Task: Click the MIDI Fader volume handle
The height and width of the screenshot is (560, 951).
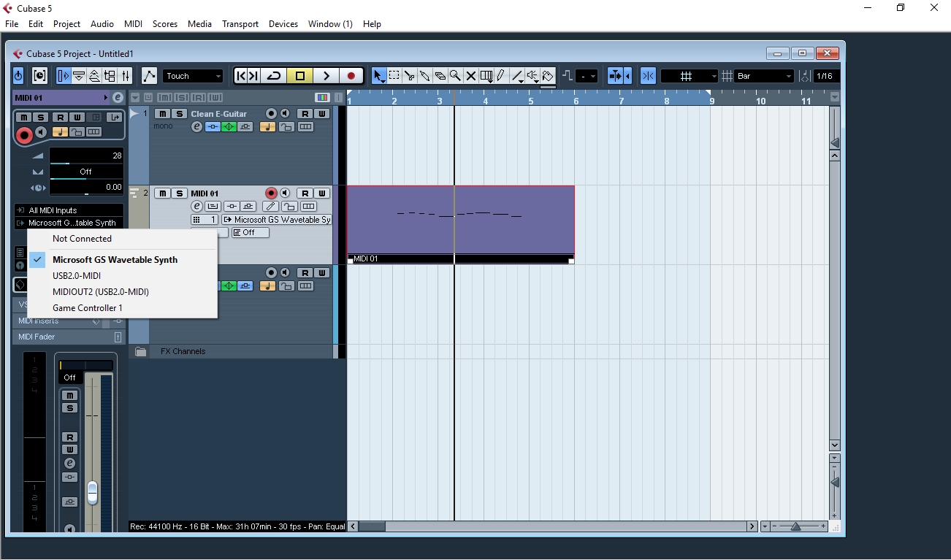Action: click(x=92, y=493)
